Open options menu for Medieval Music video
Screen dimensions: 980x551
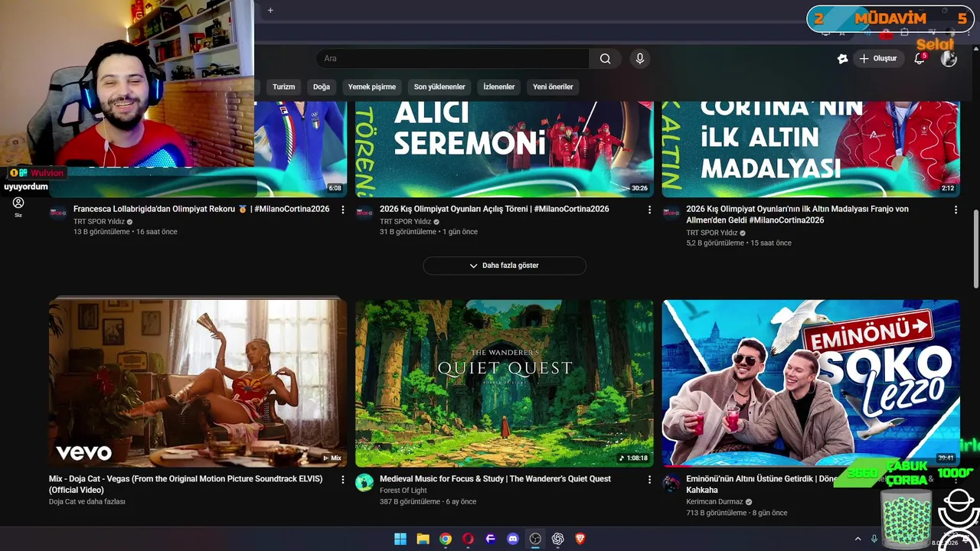coord(649,480)
